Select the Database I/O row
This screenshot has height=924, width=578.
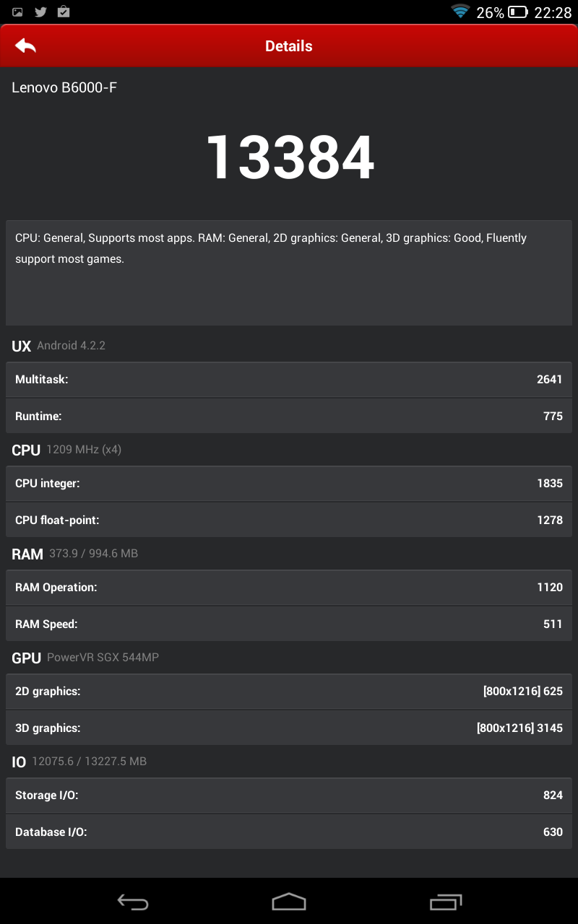tap(289, 832)
